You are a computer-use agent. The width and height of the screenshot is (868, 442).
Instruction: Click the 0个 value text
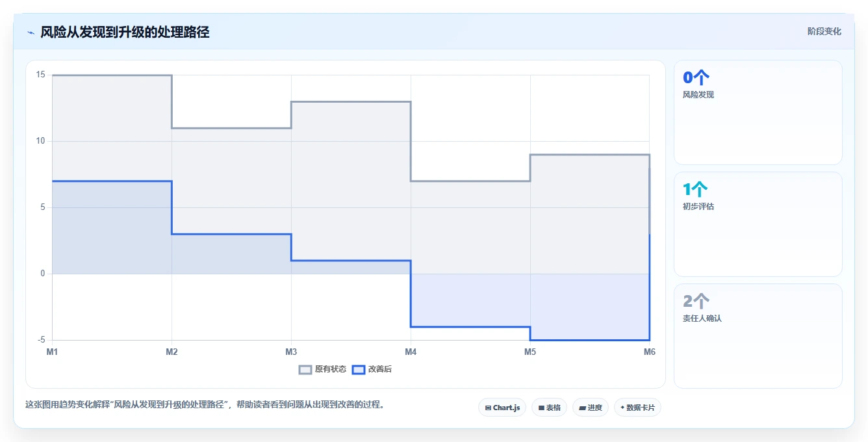pos(696,78)
